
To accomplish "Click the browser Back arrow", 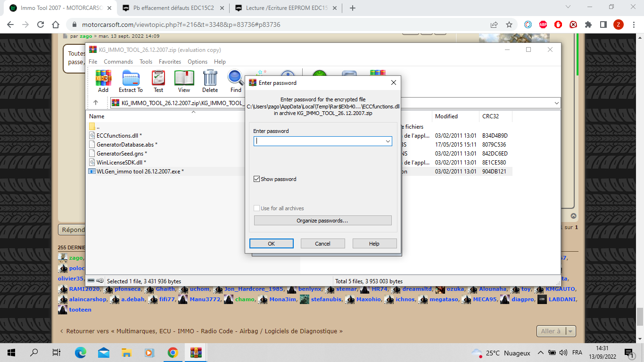I will tap(10, 25).
